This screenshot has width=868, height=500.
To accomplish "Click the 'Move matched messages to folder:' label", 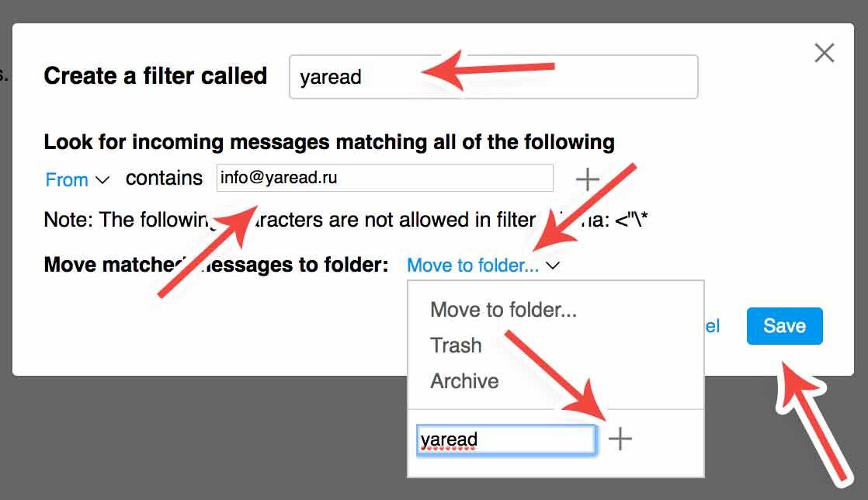I will tap(216, 265).
